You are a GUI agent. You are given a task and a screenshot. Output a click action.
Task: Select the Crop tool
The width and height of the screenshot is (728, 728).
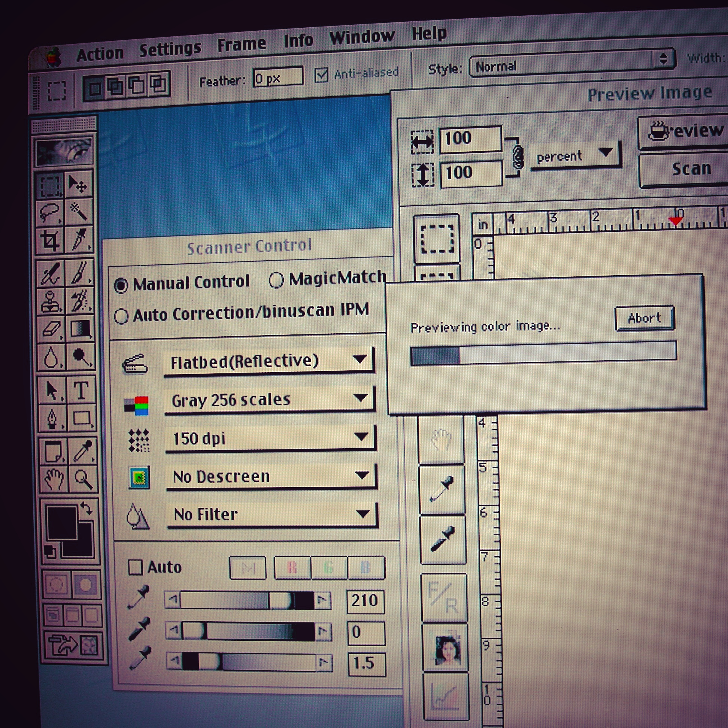tap(50, 240)
